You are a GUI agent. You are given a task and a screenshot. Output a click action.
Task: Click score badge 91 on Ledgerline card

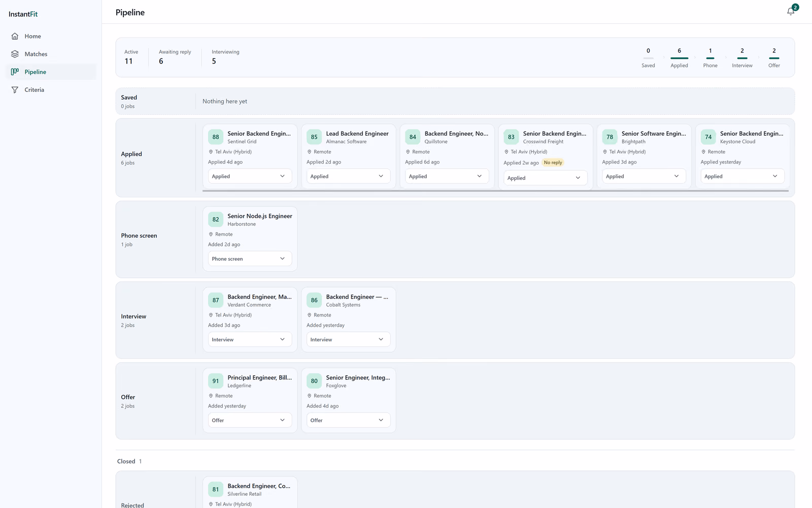pos(216,381)
